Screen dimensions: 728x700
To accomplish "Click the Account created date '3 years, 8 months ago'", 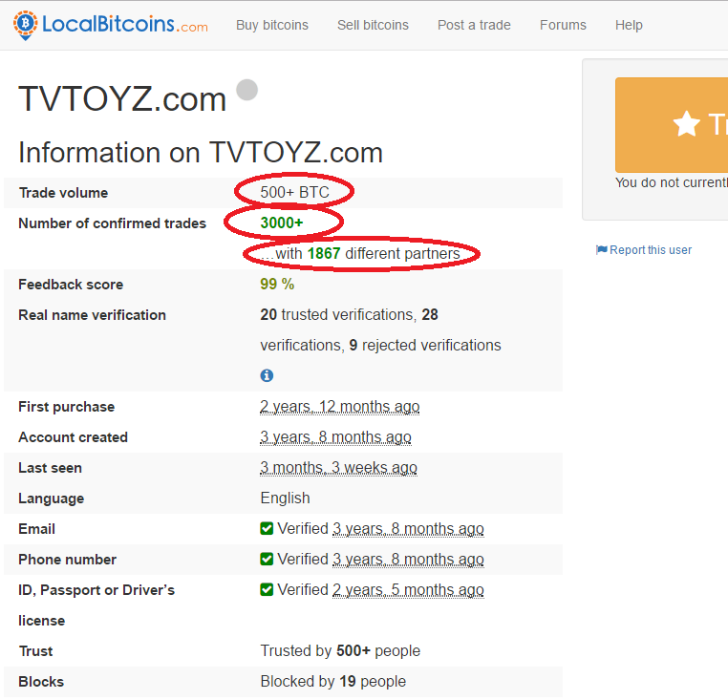I will pos(335,437).
